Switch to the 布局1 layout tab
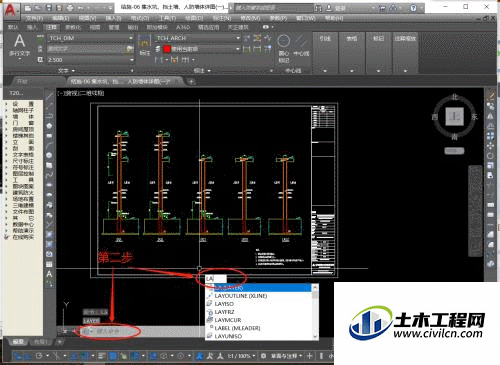Viewport: 500px width, 365px height. (40, 342)
